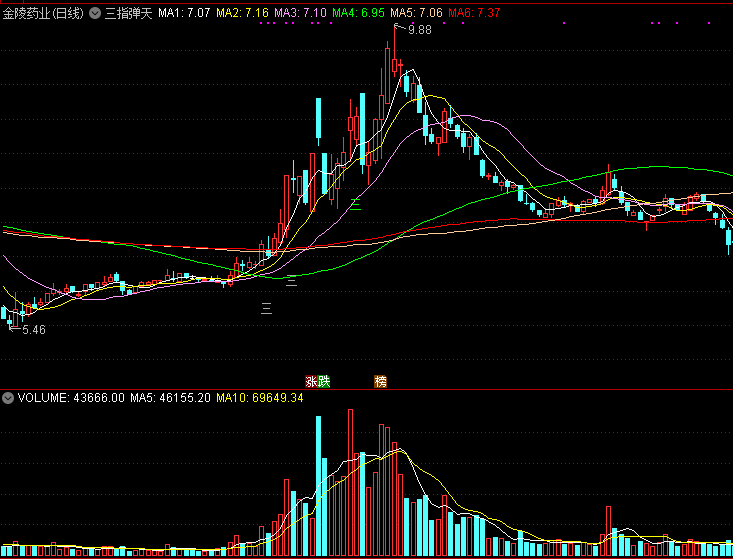This screenshot has width=733, height=559.
Task: Click the green 三 signal marker
Action: tap(355, 204)
